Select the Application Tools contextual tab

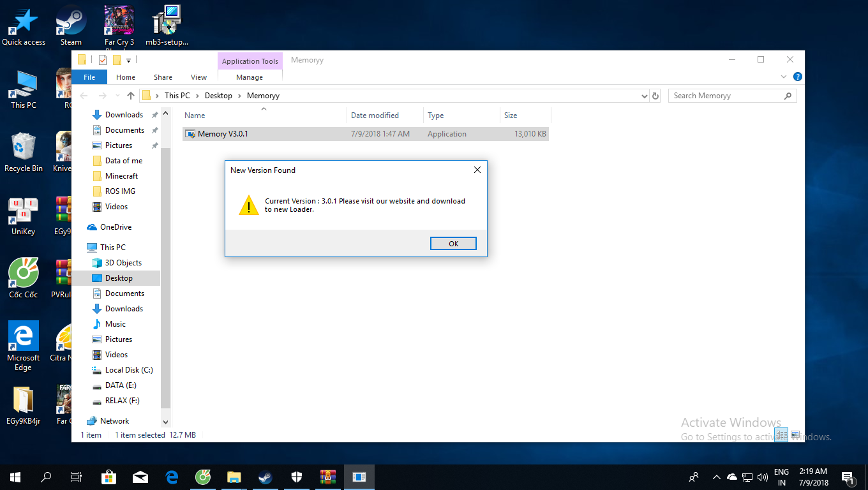[x=250, y=61]
